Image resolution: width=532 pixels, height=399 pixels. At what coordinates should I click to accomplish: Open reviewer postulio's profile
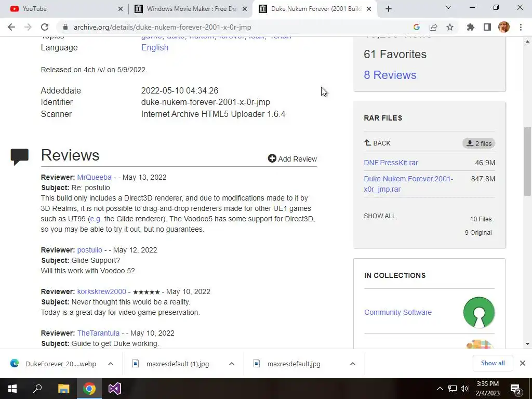click(x=89, y=250)
